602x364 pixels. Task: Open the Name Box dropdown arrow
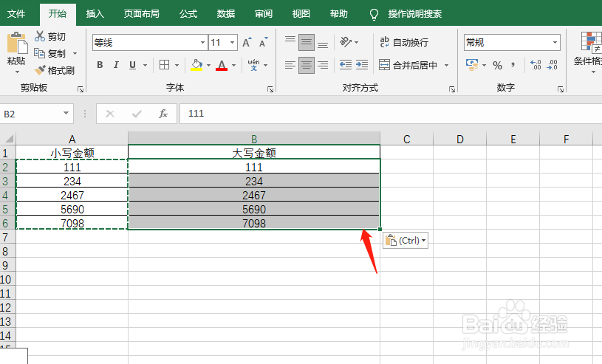click(x=66, y=113)
